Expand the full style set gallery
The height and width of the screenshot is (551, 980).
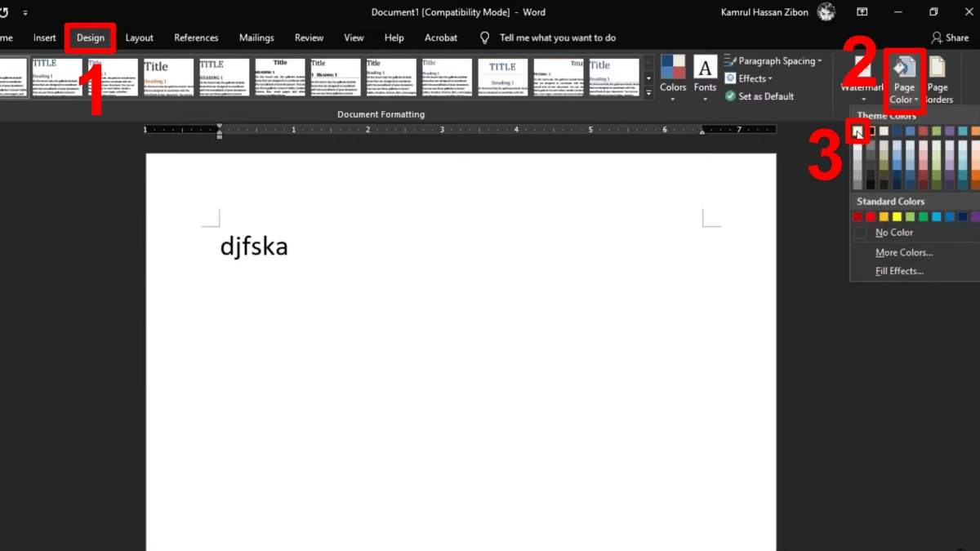649,94
